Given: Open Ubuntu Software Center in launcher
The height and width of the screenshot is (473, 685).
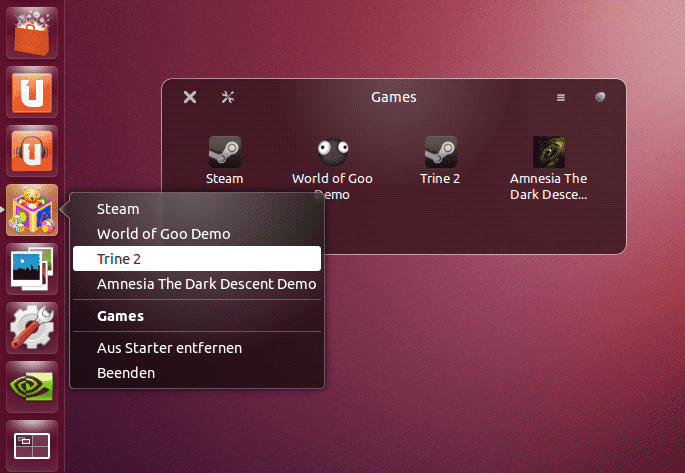Looking at the screenshot, I should coord(32,31).
